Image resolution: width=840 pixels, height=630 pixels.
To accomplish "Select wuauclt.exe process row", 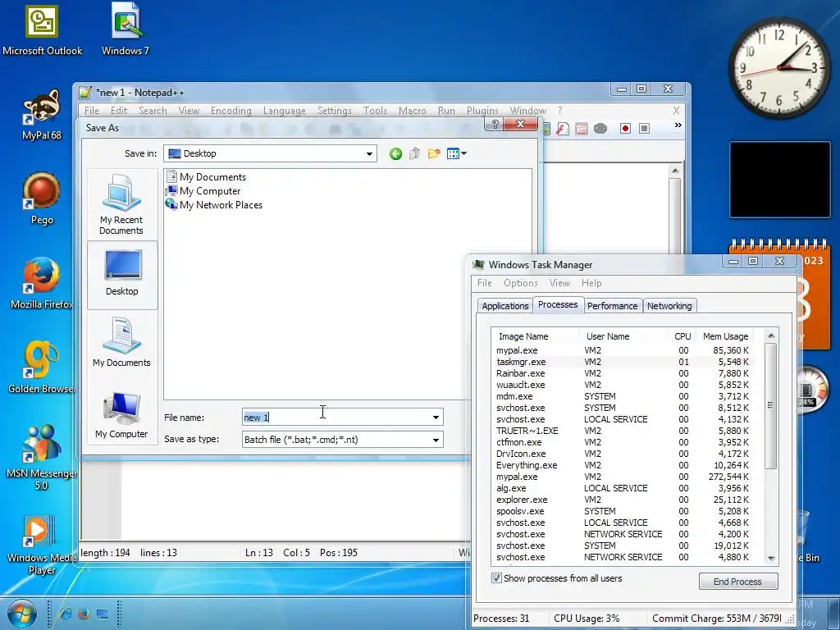I will [x=623, y=385].
